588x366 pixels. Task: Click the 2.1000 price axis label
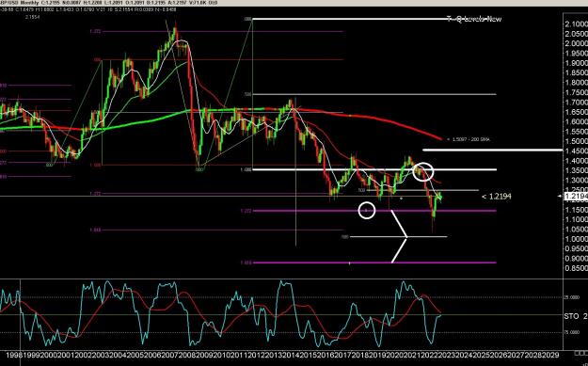[576, 24]
